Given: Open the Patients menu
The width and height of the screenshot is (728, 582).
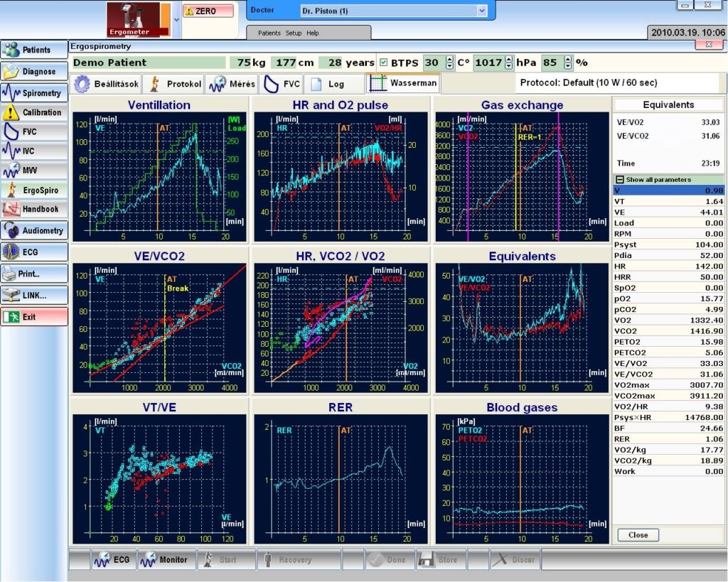Looking at the screenshot, I should click(269, 33).
